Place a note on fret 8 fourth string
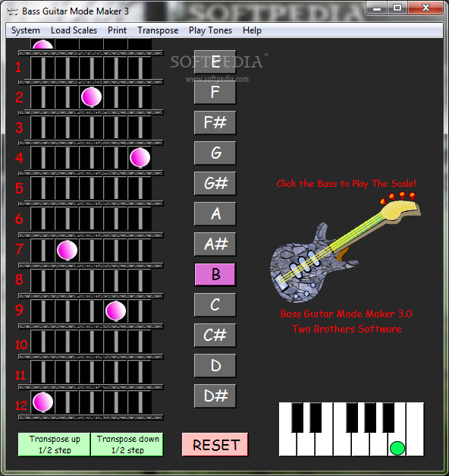 (115, 280)
